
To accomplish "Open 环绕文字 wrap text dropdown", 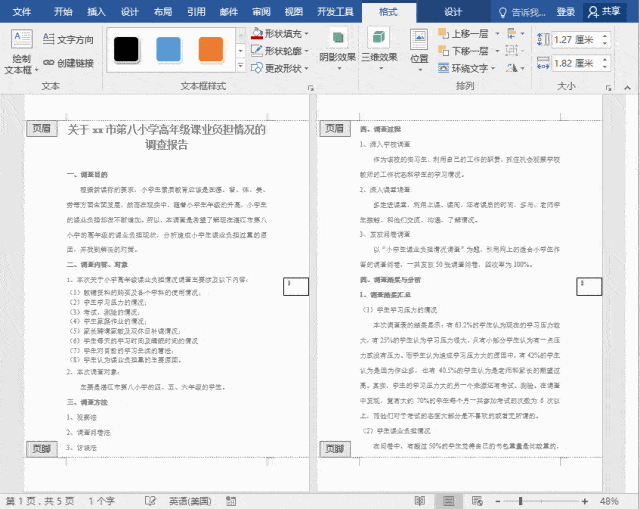I will click(467, 68).
